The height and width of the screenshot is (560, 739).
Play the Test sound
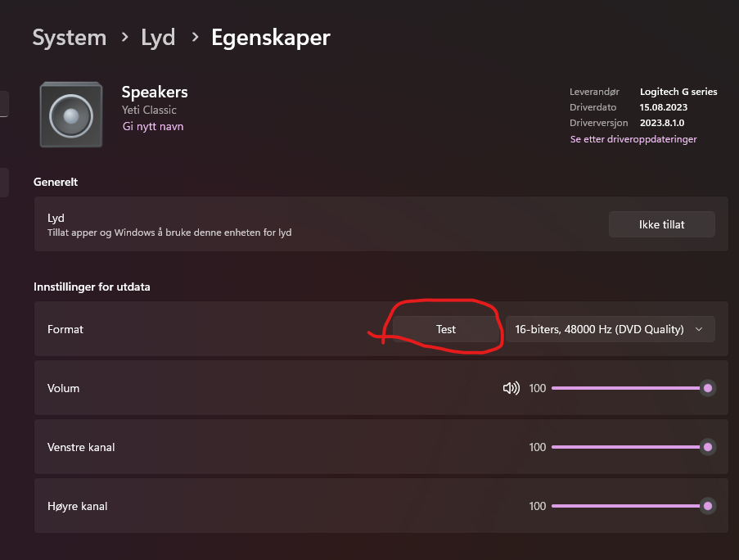tap(446, 329)
